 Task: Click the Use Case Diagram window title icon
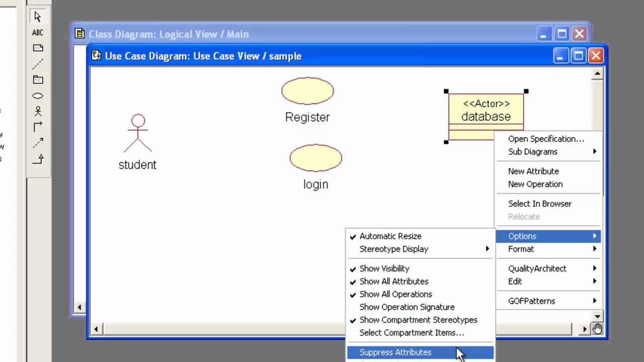pyautogui.click(x=96, y=56)
